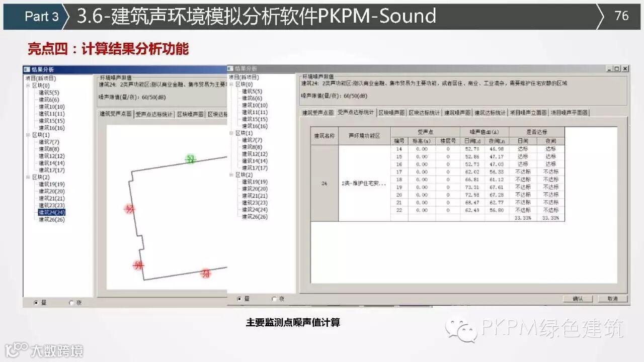
Task: Click the 日间Ld column header
Action: (x=472, y=142)
